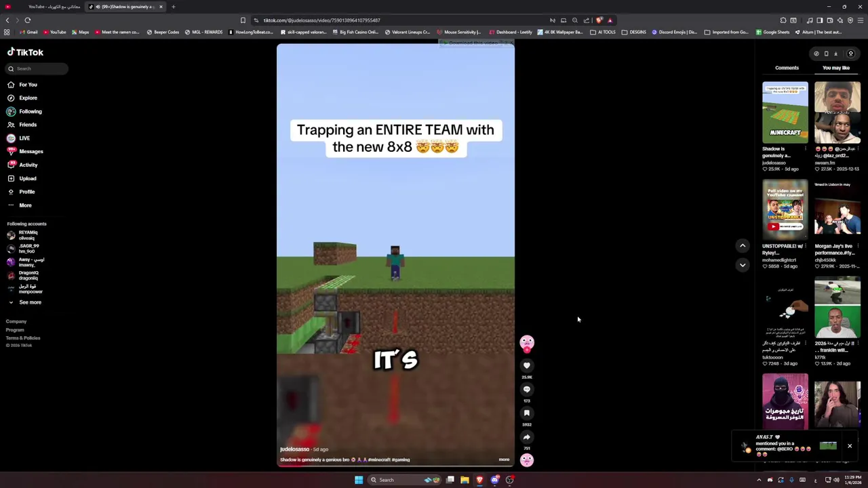Open the sound disc avatar icon
868x488 pixels.
[527, 460]
